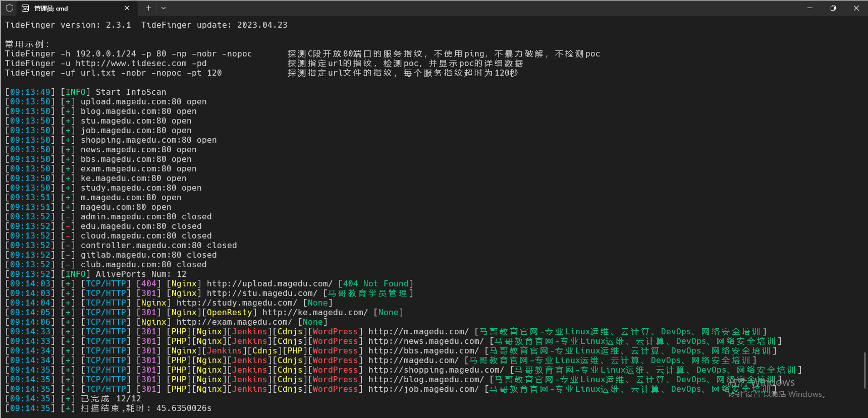Screen dimensions: 868x418
Task: Click the '常用示例:' heading text
Action: click(27, 44)
